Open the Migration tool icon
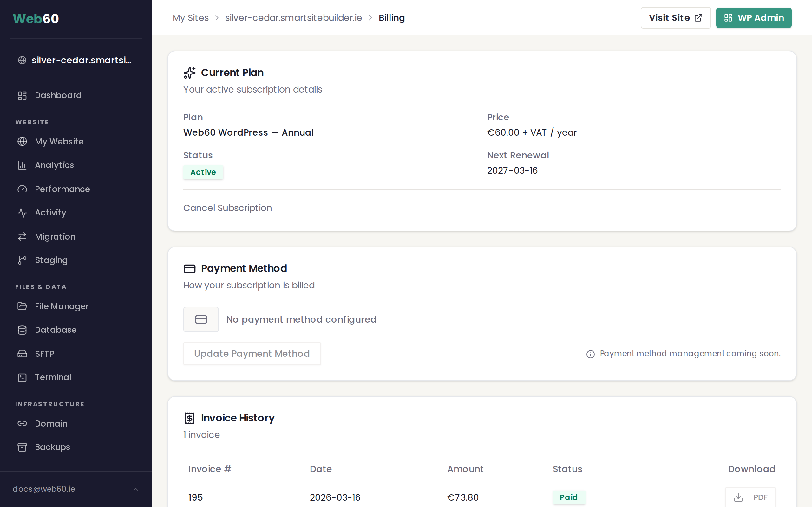The height and width of the screenshot is (507, 812). pyautogui.click(x=22, y=236)
